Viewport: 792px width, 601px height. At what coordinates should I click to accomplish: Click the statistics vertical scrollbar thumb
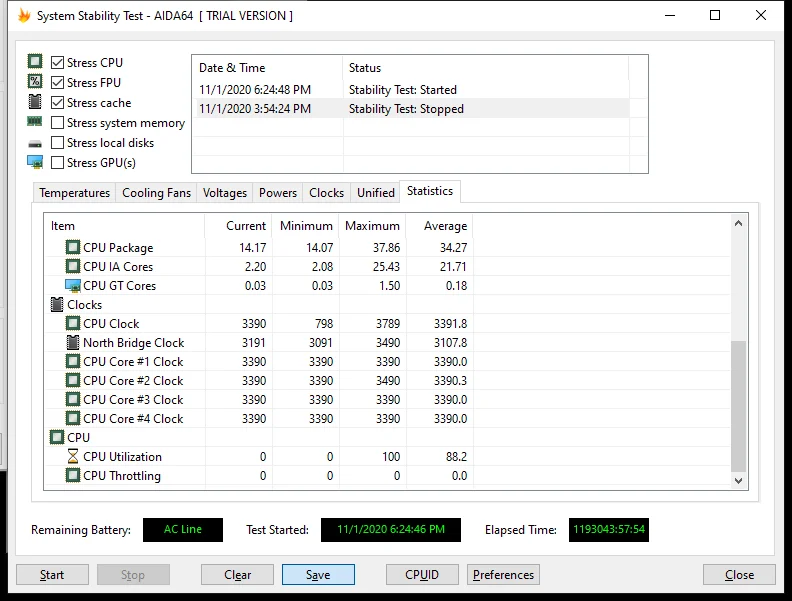tap(738, 406)
